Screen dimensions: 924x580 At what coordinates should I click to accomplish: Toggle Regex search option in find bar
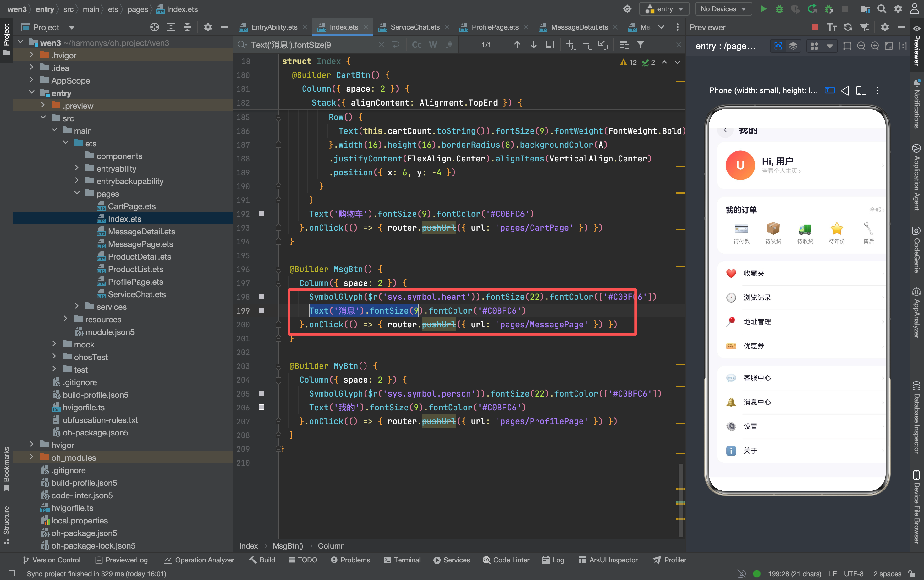[x=449, y=45]
